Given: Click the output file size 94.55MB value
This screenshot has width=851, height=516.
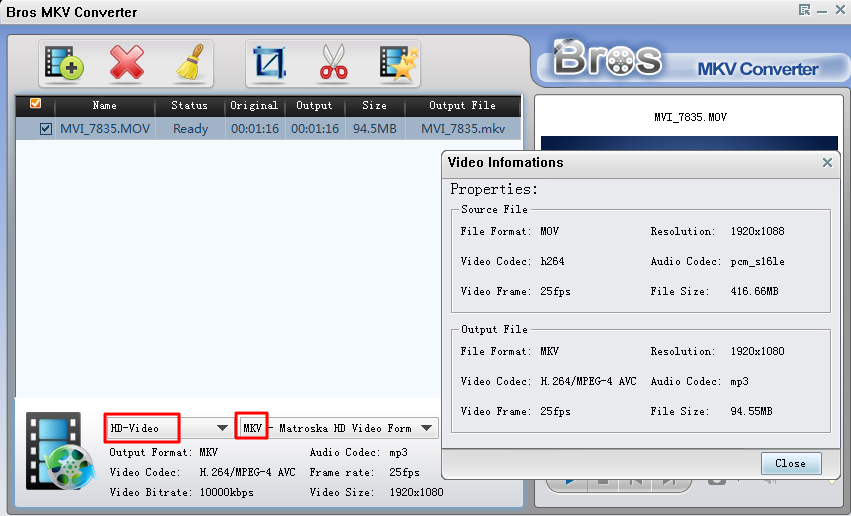Looking at the screenshot, I should tap(751, 411).
